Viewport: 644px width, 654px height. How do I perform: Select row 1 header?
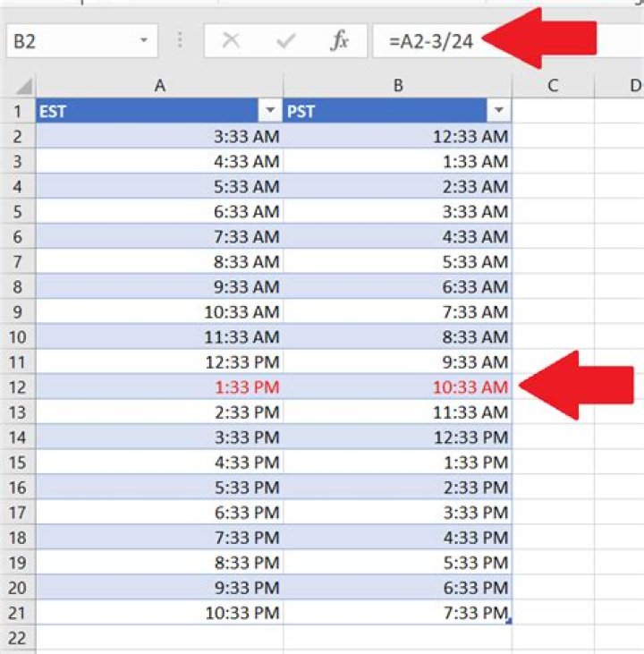(x=18, y=112)
